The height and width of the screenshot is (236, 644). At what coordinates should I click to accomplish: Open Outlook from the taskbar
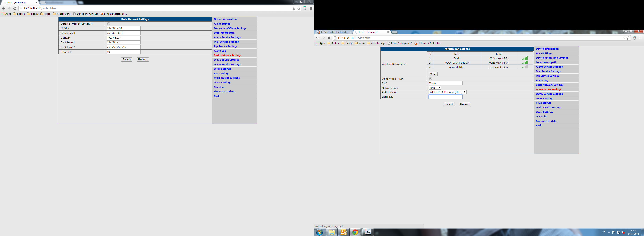click(344, 232)
